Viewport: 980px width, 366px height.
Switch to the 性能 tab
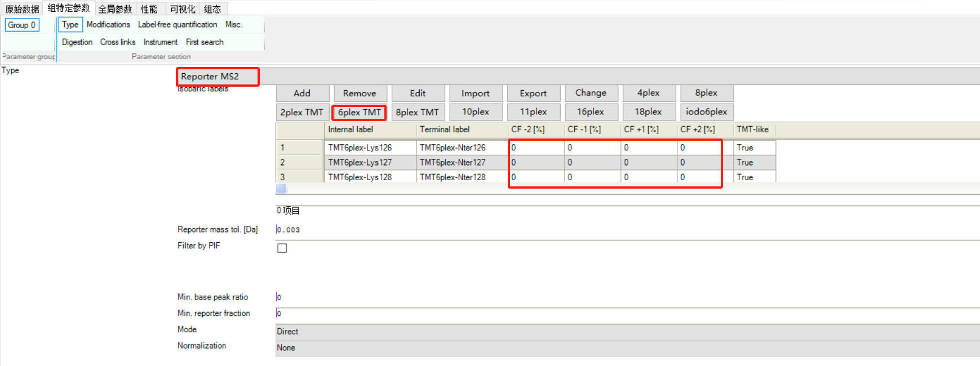tap(149, 9)
